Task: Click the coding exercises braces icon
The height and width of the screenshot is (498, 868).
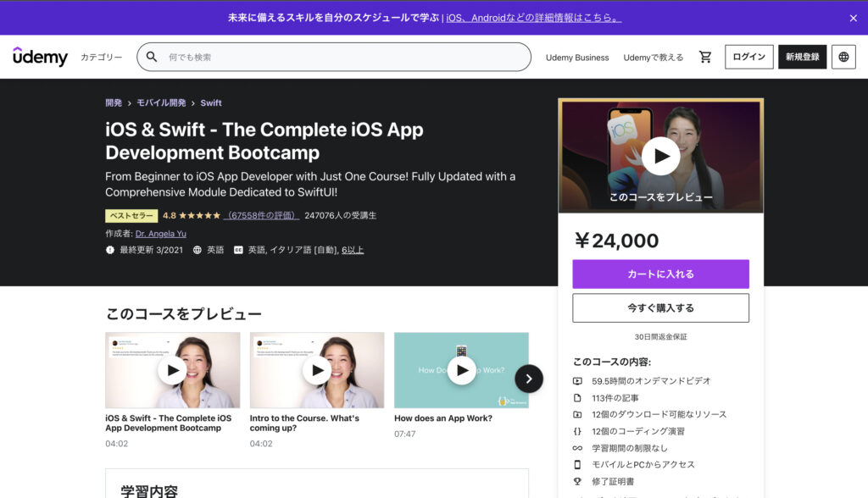Action: [577, 431]
